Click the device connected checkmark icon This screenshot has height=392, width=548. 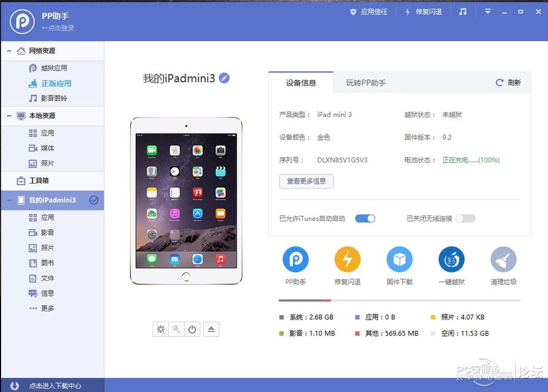click(x=94, y=200)
